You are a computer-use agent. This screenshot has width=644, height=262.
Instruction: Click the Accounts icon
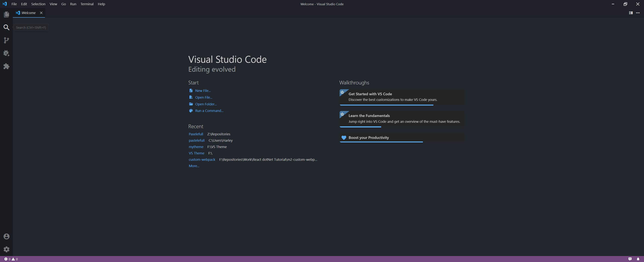coord(7,236)
